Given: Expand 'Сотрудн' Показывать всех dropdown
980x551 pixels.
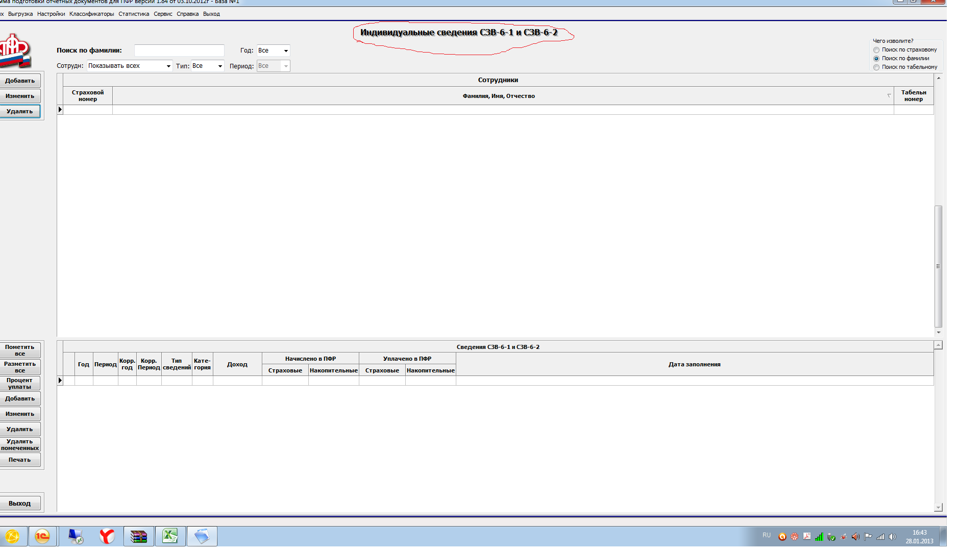Looking at the screenshot, I should pyautogui.click(x=168, y=66).
